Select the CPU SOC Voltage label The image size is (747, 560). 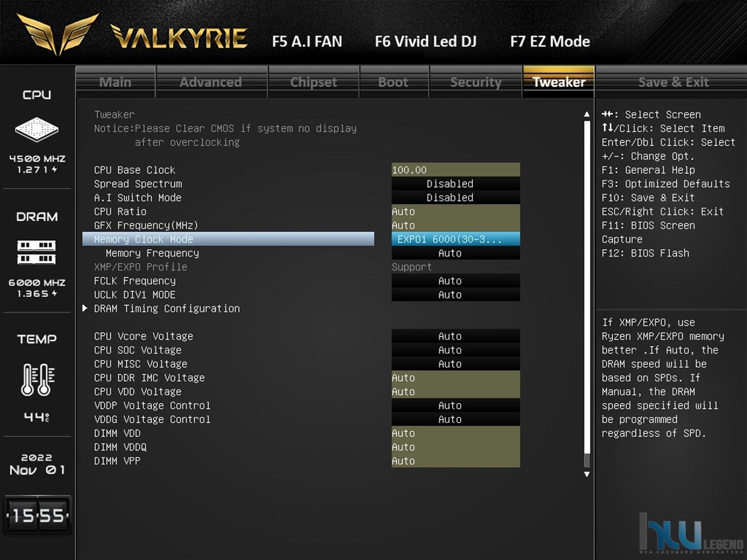138,350
